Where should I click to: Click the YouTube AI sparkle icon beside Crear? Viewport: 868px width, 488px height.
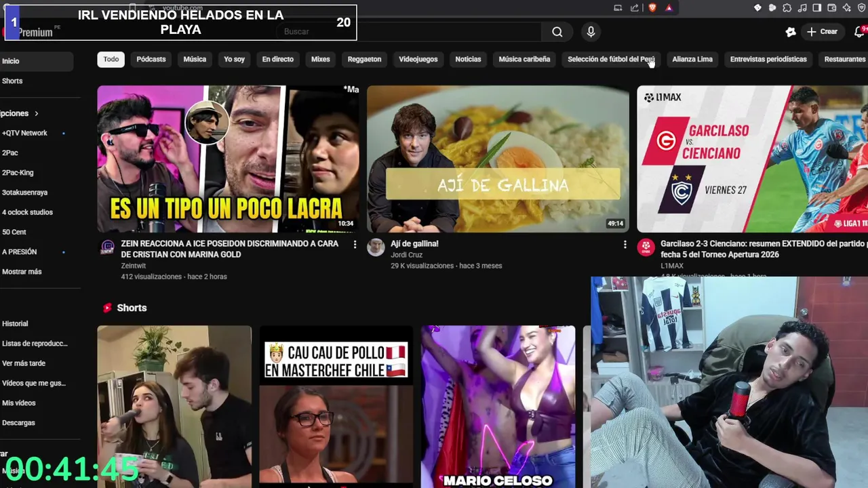tap(791, 32)
